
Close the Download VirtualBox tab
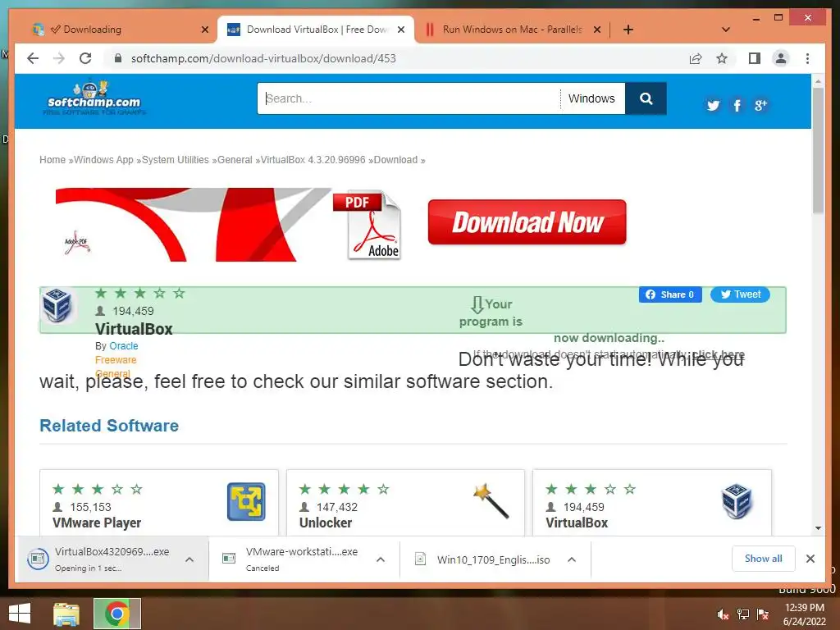coord(400,30)
